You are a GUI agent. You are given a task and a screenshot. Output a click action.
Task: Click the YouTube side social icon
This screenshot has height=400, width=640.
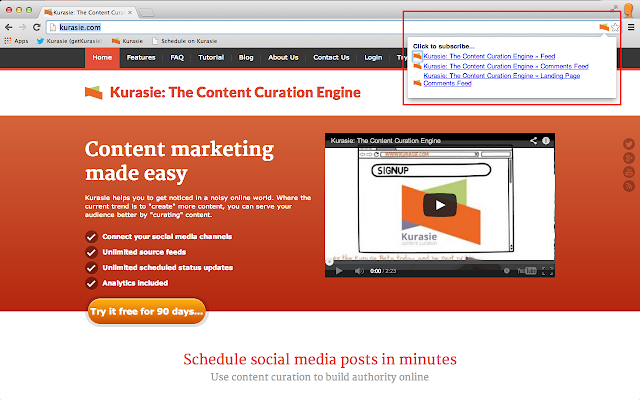(629, 172)
